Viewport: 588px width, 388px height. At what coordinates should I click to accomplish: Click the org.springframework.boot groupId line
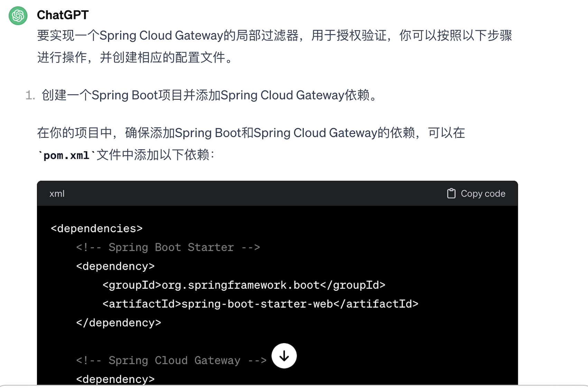[244, 285]
